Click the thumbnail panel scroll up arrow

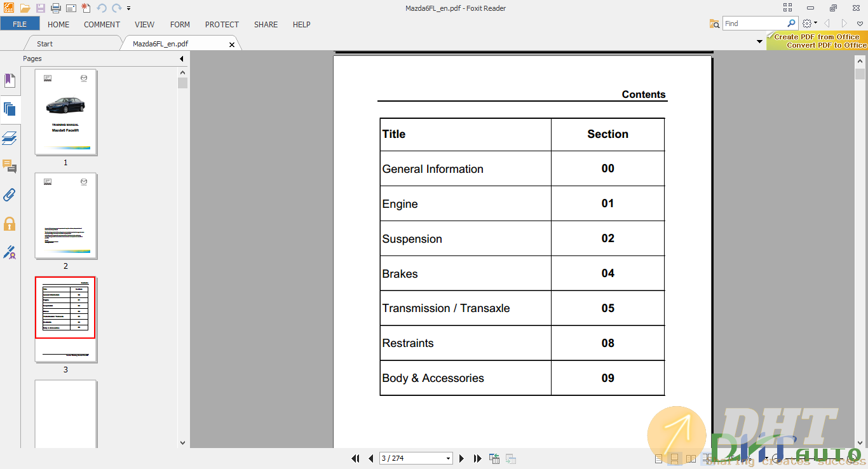[182, 71]
